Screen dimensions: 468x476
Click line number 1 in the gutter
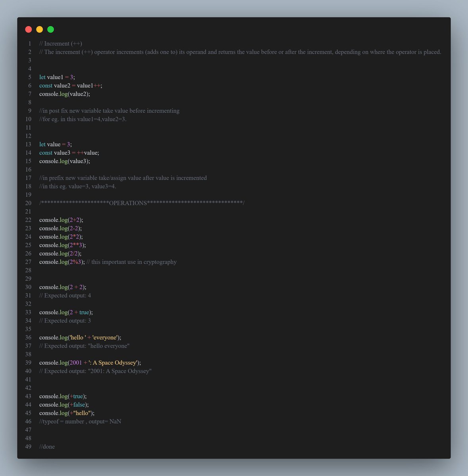pos(30,44)
